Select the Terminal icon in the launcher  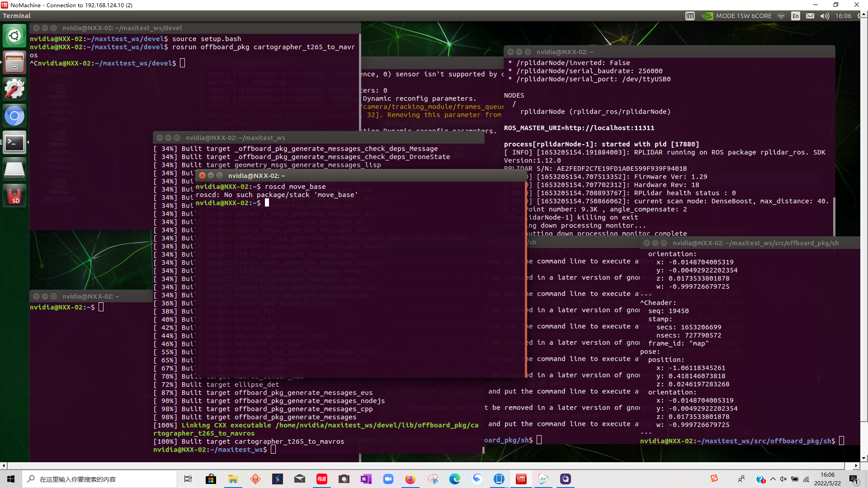(x=14, y=143)
